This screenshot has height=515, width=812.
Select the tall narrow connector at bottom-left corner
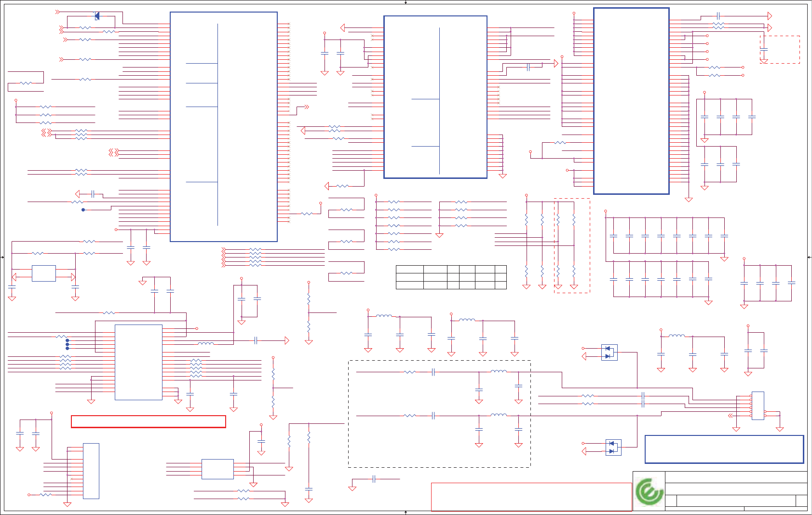click(91, 471)
